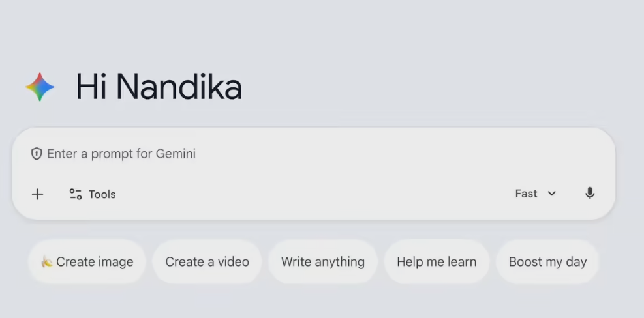Image resolution: width=644 pixels, height=318 pixels.
Task: Choose the Create a video chip
Action: (207, 262)
